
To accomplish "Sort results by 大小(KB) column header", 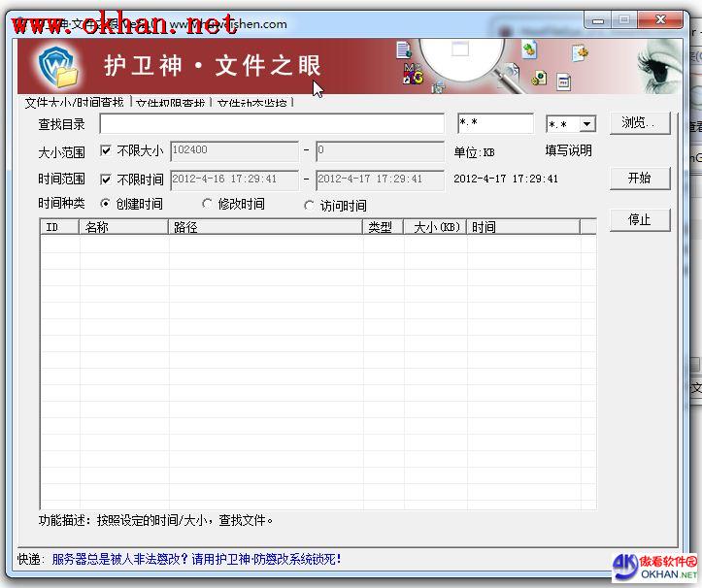I will click(436, 227).
